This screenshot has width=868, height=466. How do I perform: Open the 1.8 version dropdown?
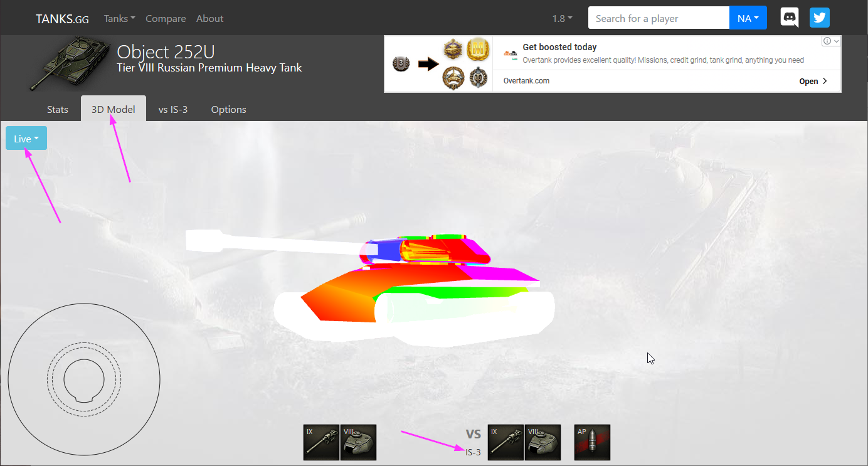(562, 18)
